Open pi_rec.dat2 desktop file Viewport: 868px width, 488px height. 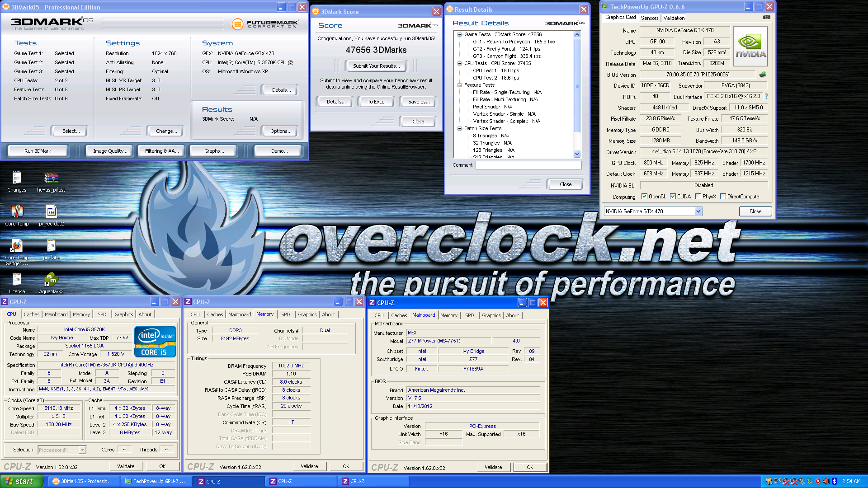pos(51,216)
